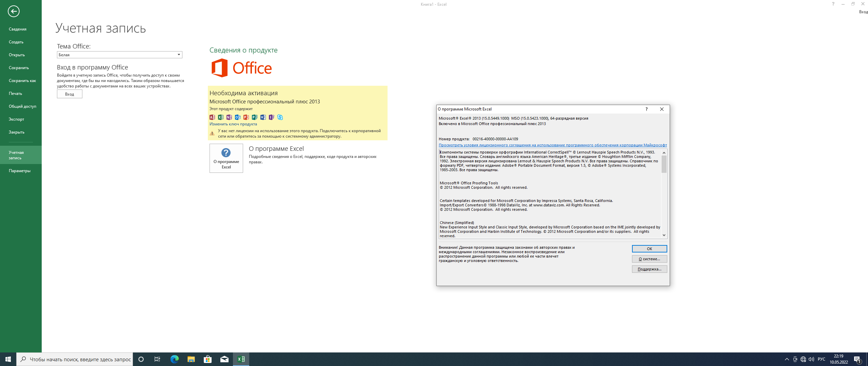Screen dimensions: 868x366
Task: Open the Общий доступ tab
Action: [x=21, y=106]
